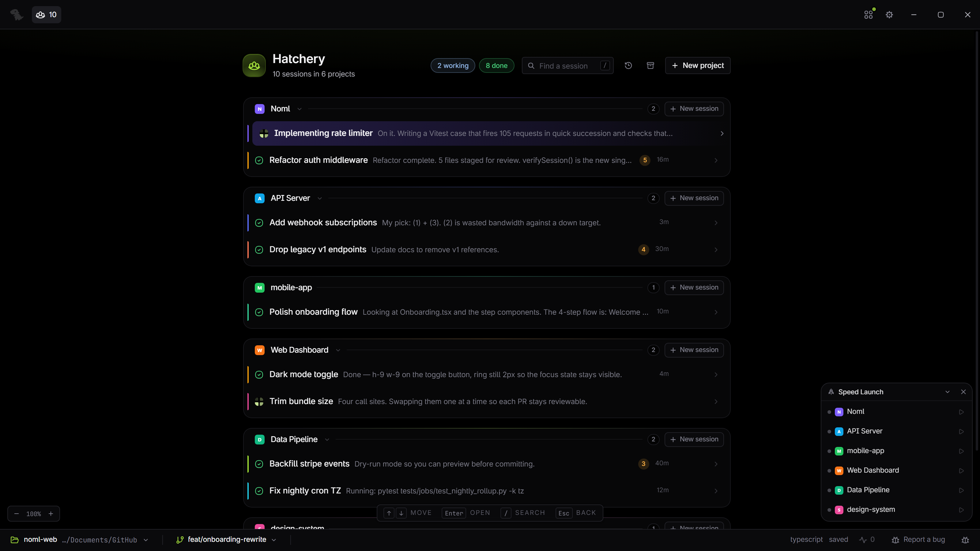Viewport: 980px width, 551px height.
Task: Collapse the Web Dashboard project chevron
Action: (338, 350)
